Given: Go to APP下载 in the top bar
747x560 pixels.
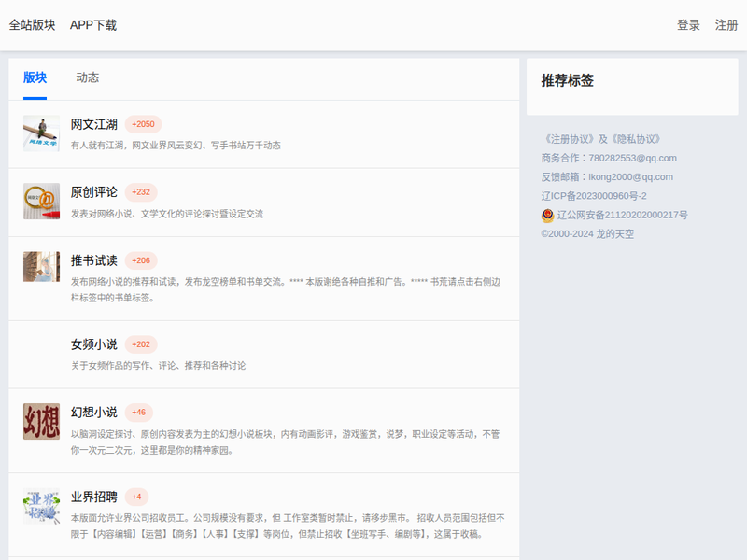Looking at the screenshot, I should [93, 25].
